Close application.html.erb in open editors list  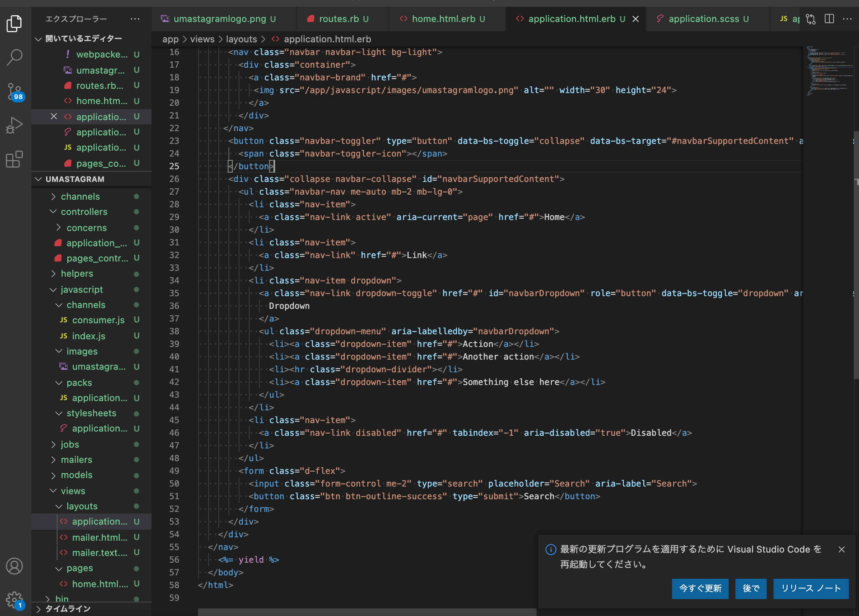point(54,116)
